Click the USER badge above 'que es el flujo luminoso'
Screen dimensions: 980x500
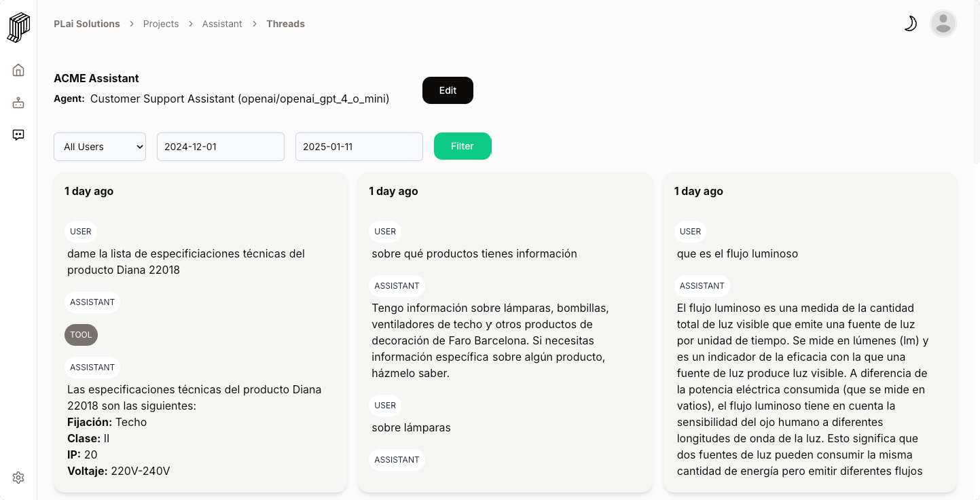coord(690,232)
